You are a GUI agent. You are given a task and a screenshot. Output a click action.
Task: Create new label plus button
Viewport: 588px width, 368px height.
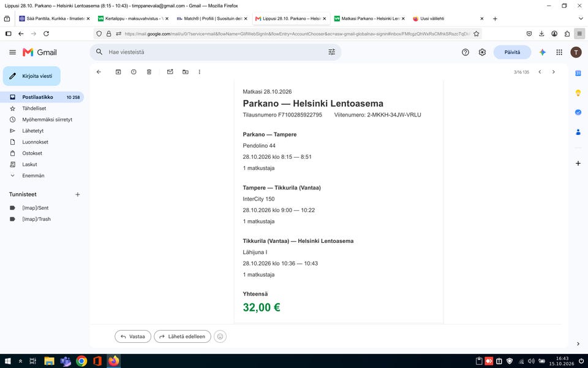[x=78, y=194]
